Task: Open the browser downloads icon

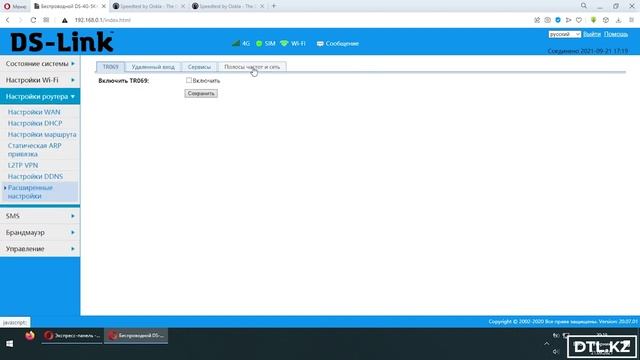Action: (x=618, y=20)
